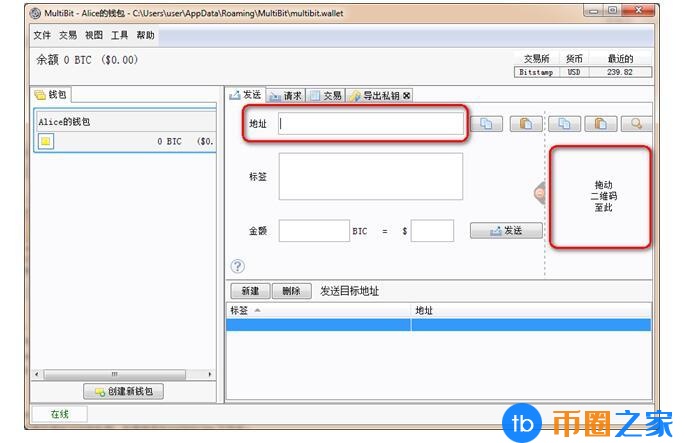Switch to the 交易 tab

click(326, 96)
